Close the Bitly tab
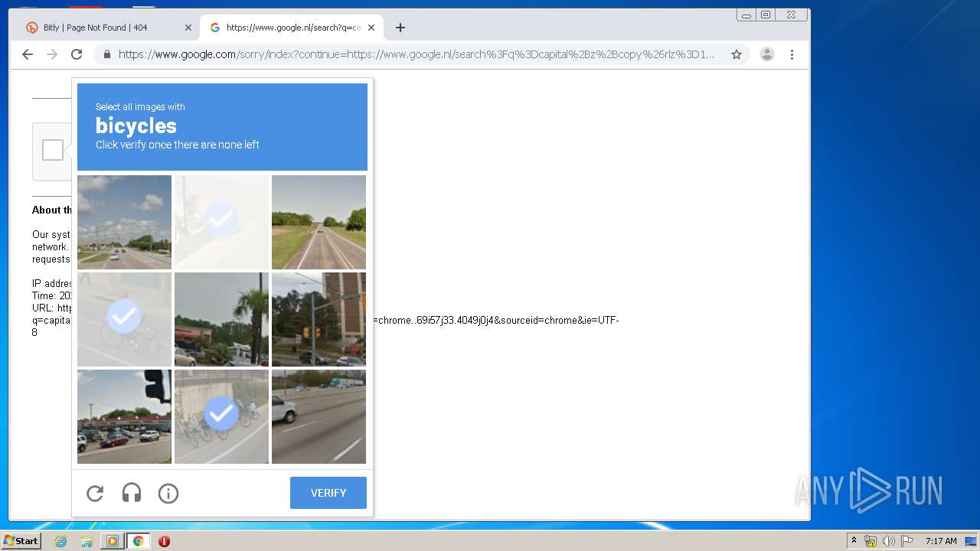 [188, 28]
